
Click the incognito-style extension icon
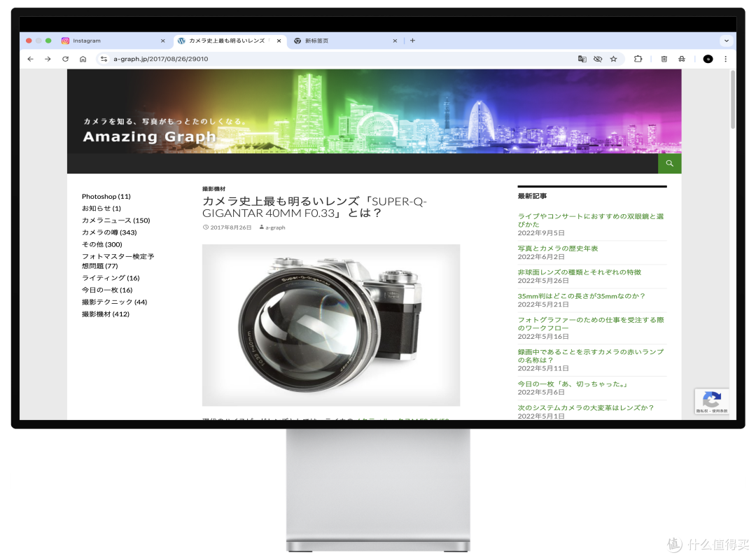(x=682, y=59)
